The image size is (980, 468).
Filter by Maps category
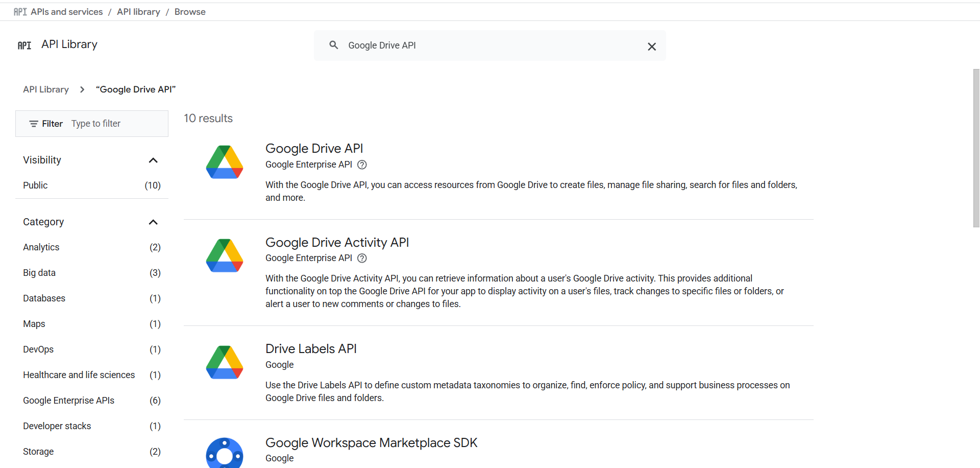point(92,324)
